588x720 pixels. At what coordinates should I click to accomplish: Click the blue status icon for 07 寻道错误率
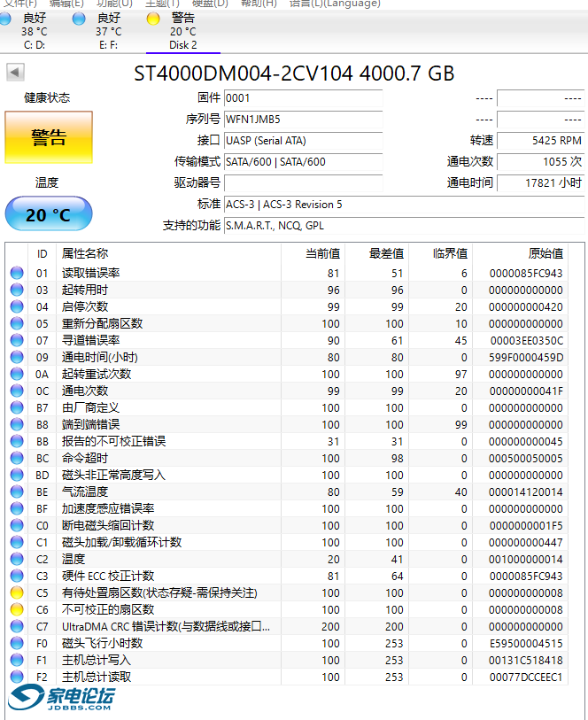point(17,340)
